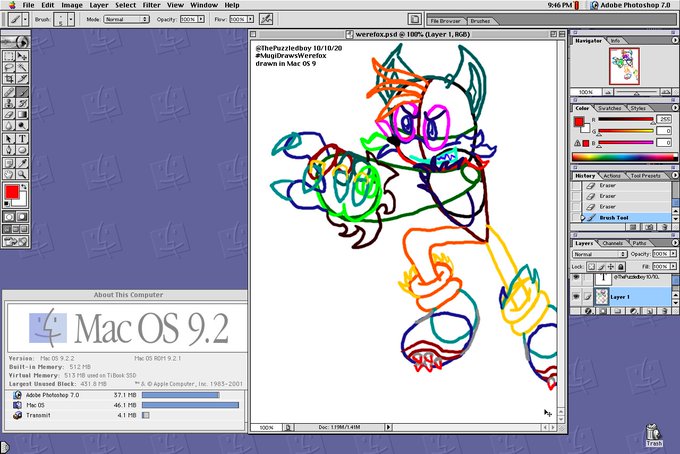680x454 pixels.
Task: Open the layer Fill arrow in the Layers panel
Action: point(673,267)
